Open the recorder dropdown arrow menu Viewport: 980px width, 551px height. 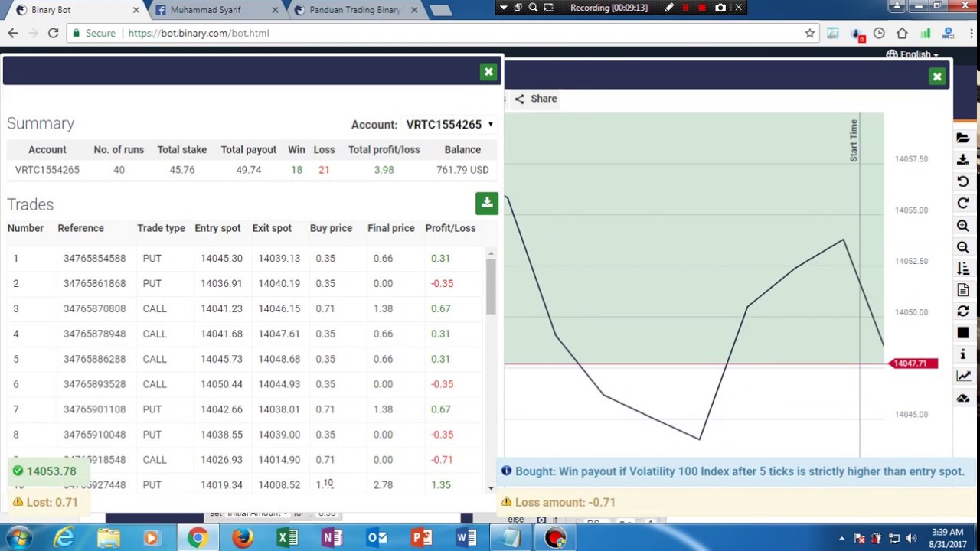[503, 8]
